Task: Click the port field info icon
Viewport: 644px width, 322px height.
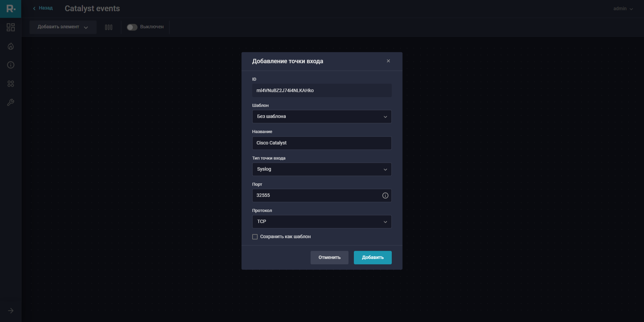Action: [385, 195]
